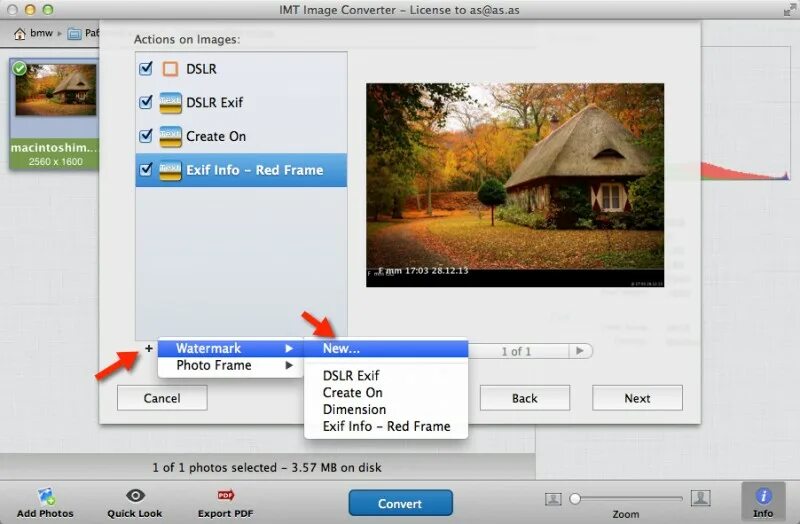
Task: Click the bmw home folder icon
Action: point(19,34)
